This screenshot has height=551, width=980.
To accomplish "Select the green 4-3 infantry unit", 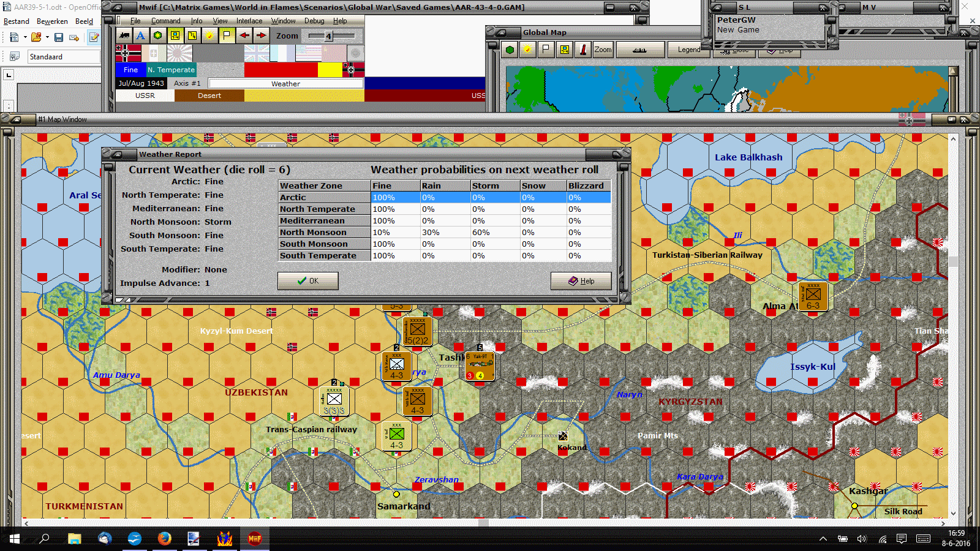I will [397, 436].
